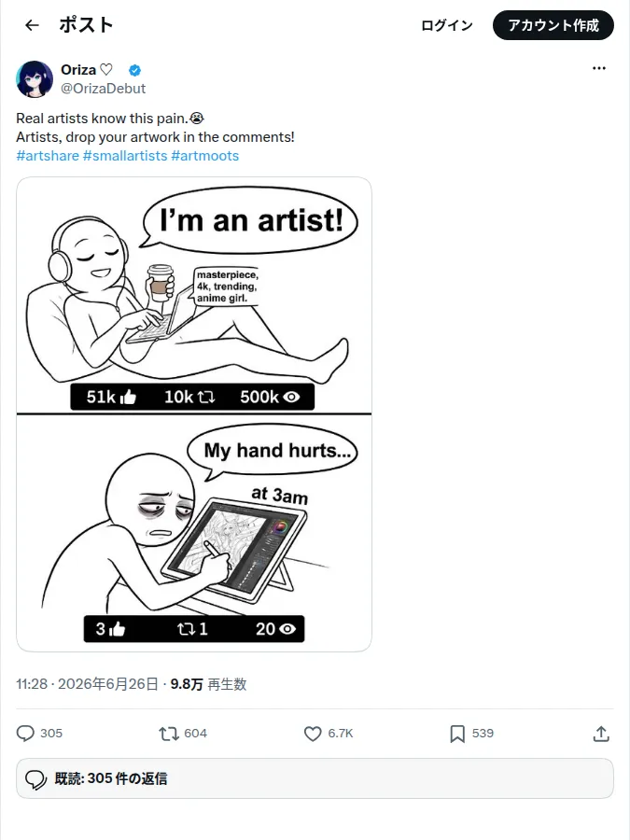Screen dimensions: 630x840
Task: Open the comic image attachment
Action: point(194,414)
